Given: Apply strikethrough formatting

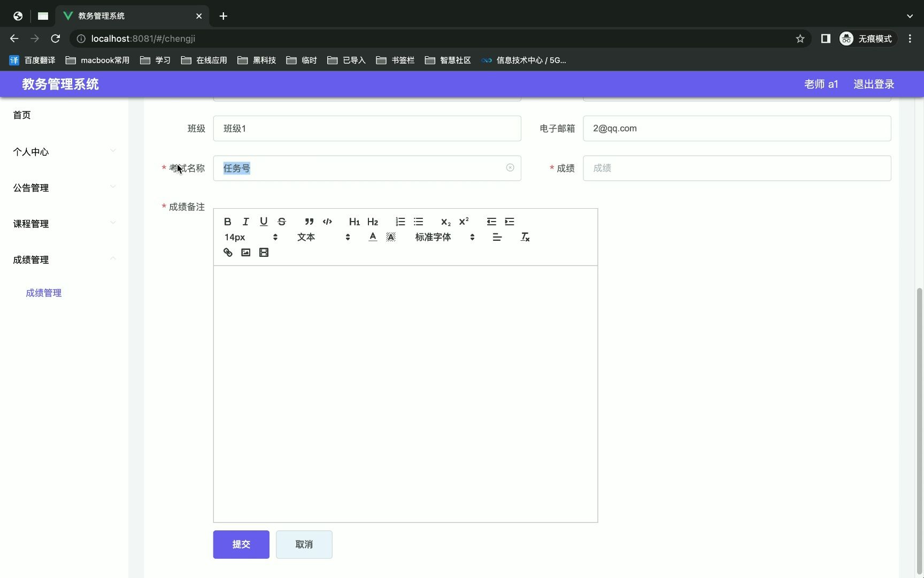Looking at the screenshot, I should coord(282,222).
